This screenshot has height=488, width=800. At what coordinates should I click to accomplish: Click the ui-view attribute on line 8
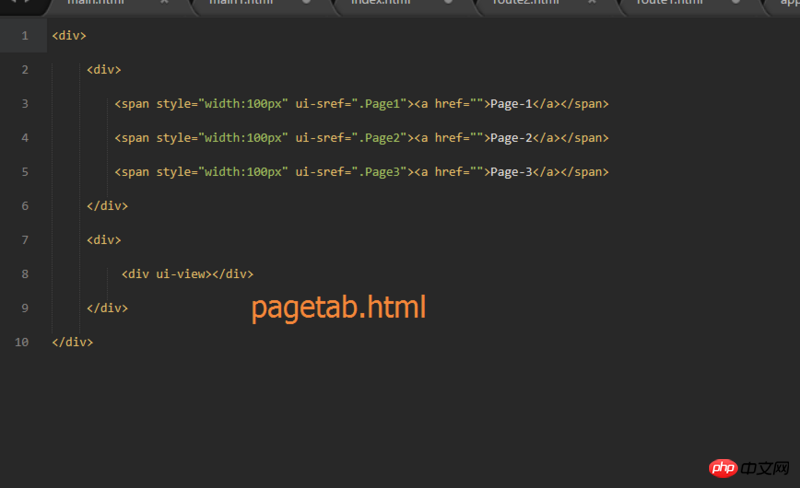pos(180,274)
